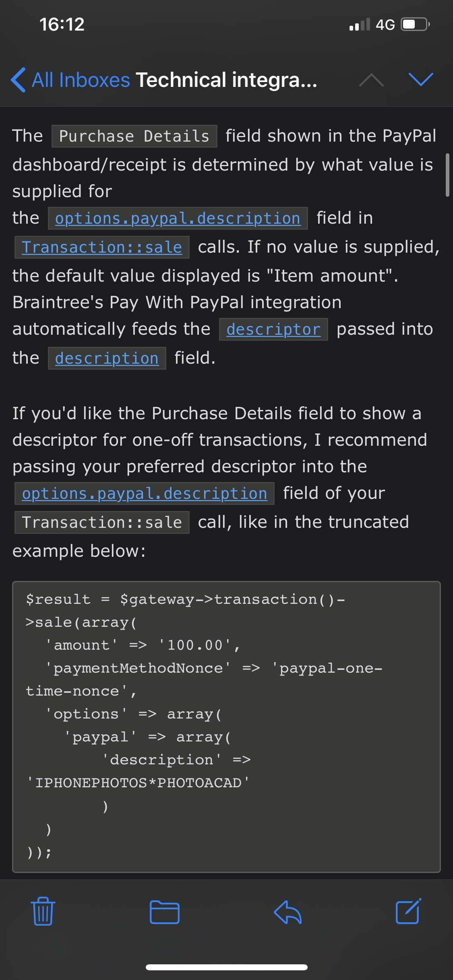The image size is (453, 980).
Task: Follow the descriptor link
Action: pyautogui.click(x=273, y=329)
